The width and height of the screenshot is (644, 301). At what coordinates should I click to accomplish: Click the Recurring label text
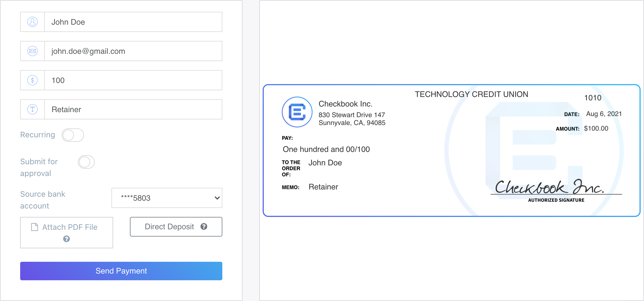tap(38, 135)
